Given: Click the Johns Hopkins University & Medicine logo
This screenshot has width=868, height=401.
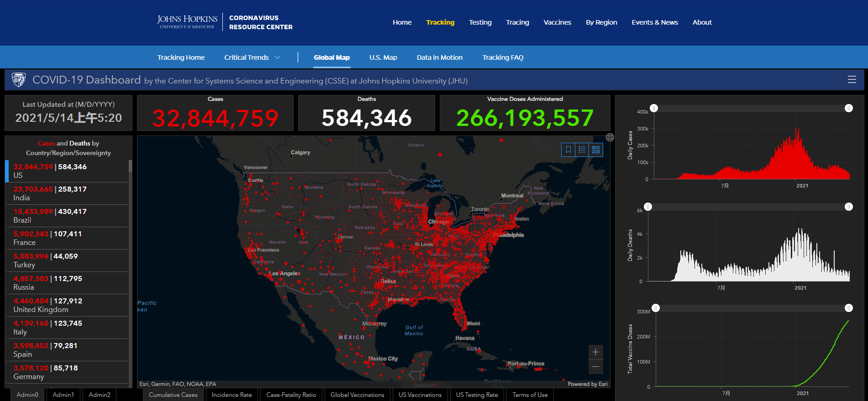Looking at the screenshot, I should pyautogui.click(x=187, y=22).
